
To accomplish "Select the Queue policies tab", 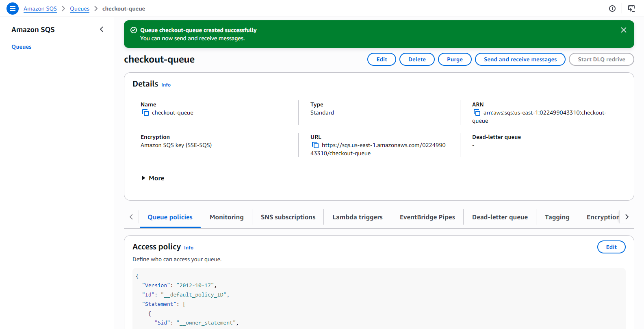I will click(x=170, y=217).
